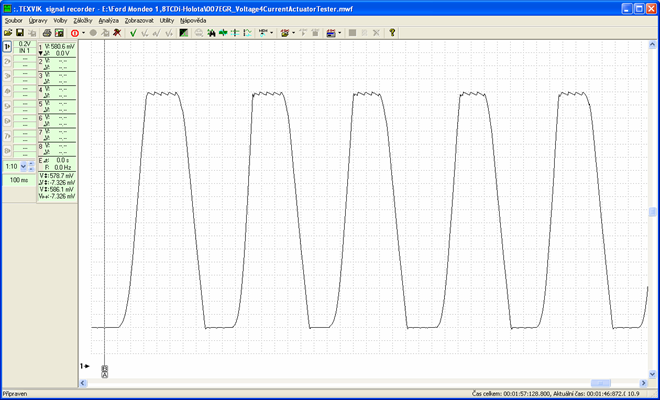Click the Print icon in the toolbar
The image size is (660, 400).
pyautogui.click(x=46, y=33)
